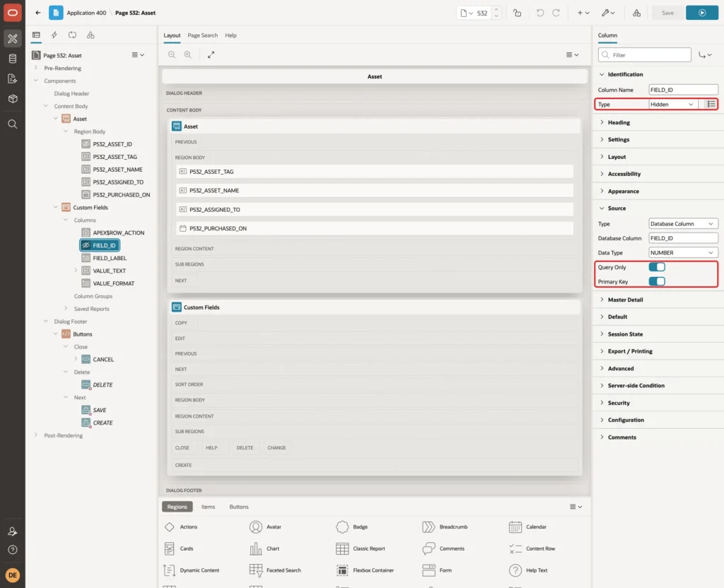The width and height of the screenshot is (724, 588).
Task: Open the administration user icon in the sidebar
Action: point(13,531)
